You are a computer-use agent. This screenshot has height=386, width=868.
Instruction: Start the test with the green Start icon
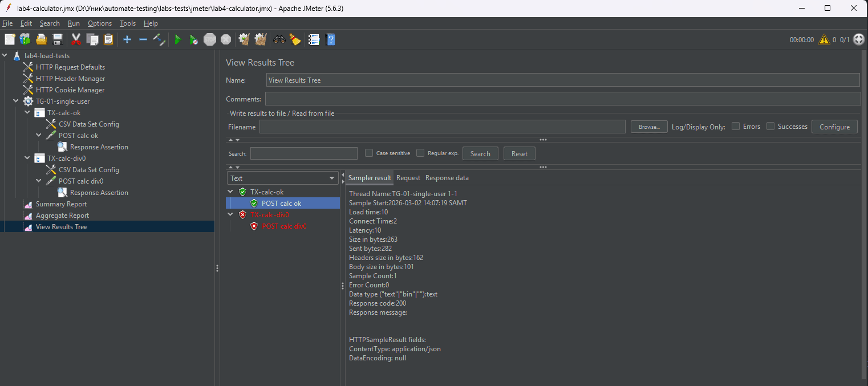coord(177,39)
